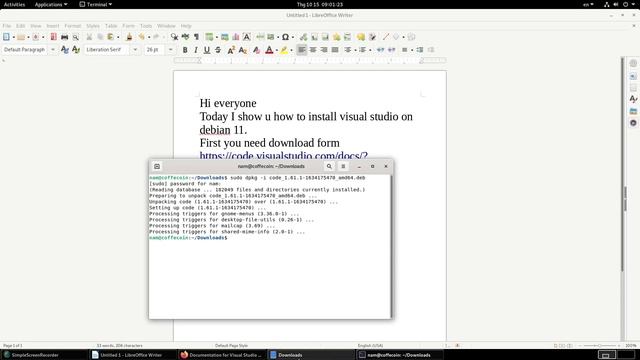Click the Insert Text Box icon
The height and width of the screenshot is (360, 640).
point(247,37)
